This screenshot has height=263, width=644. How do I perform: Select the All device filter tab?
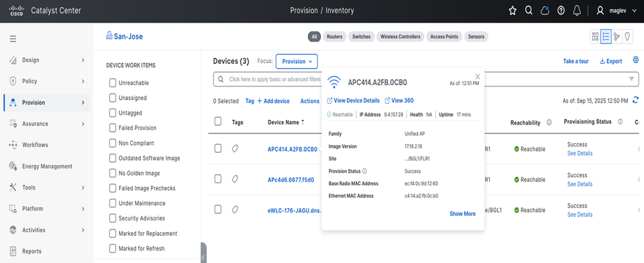pyautogui.click(x=314, y=37)
